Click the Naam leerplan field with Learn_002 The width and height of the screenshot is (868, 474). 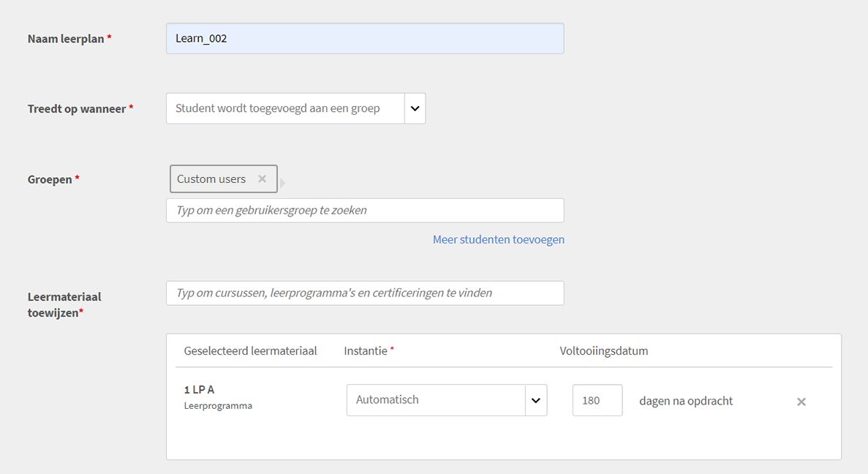(x=365, y=38)
